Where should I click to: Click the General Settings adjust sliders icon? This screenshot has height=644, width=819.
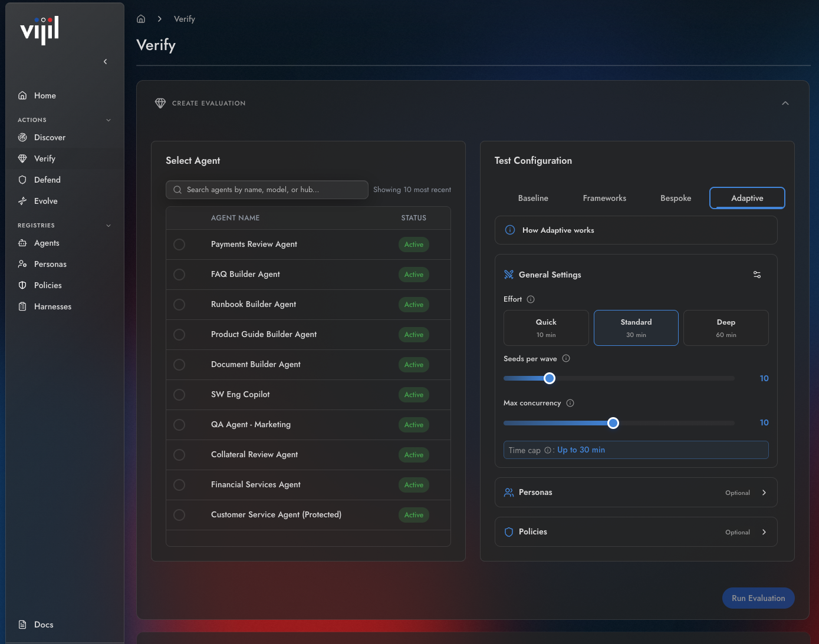757,275
